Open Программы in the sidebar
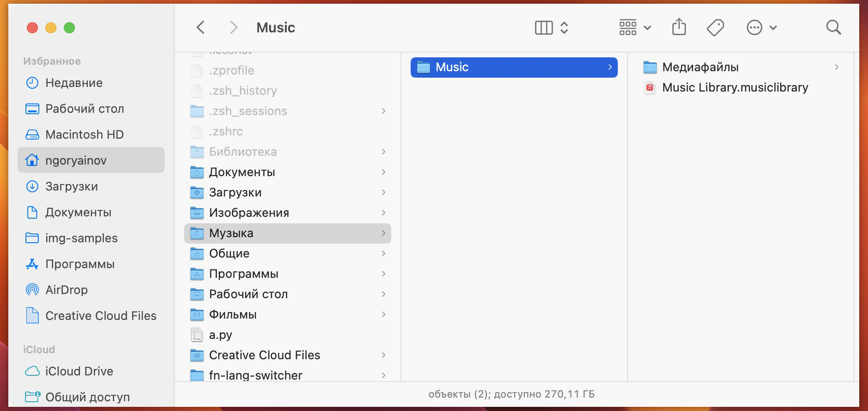This screenshot has width=868, height=411. pos(80,264)
